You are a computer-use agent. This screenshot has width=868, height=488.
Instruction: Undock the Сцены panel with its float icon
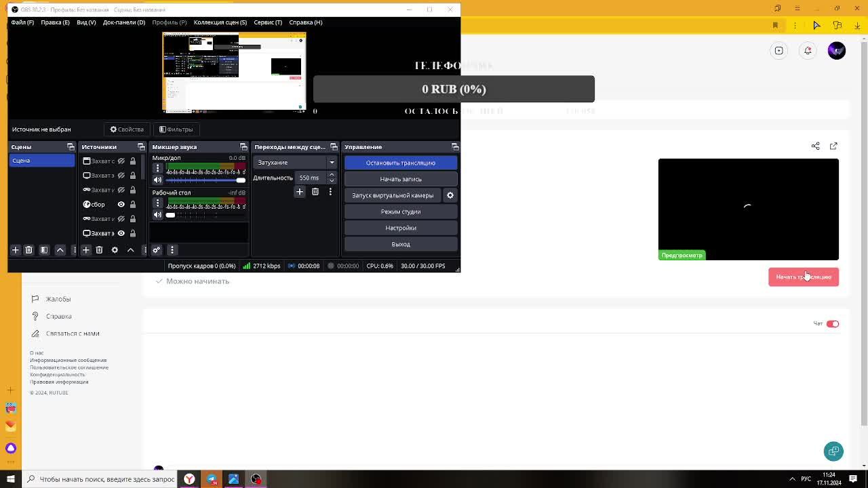click(71, 147)
